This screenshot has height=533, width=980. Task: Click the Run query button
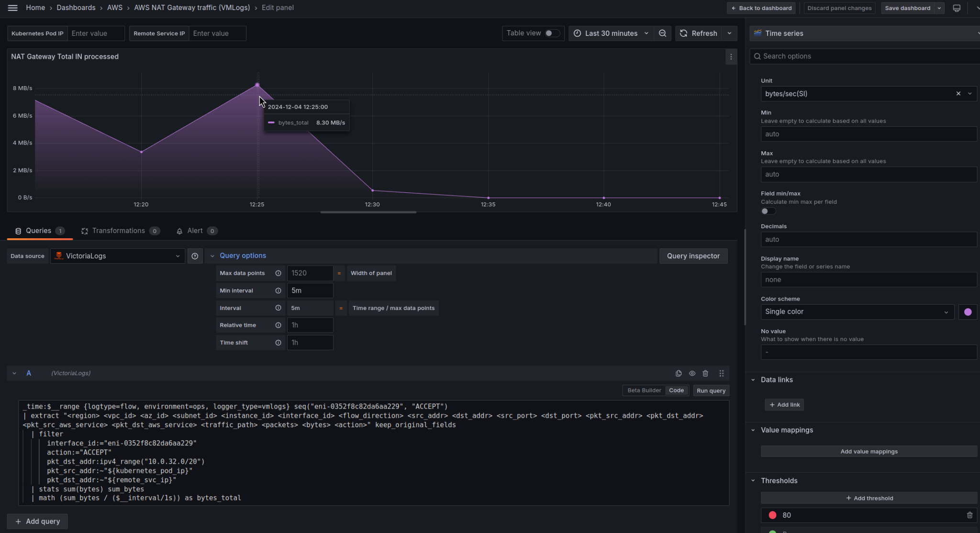[711, 390]
